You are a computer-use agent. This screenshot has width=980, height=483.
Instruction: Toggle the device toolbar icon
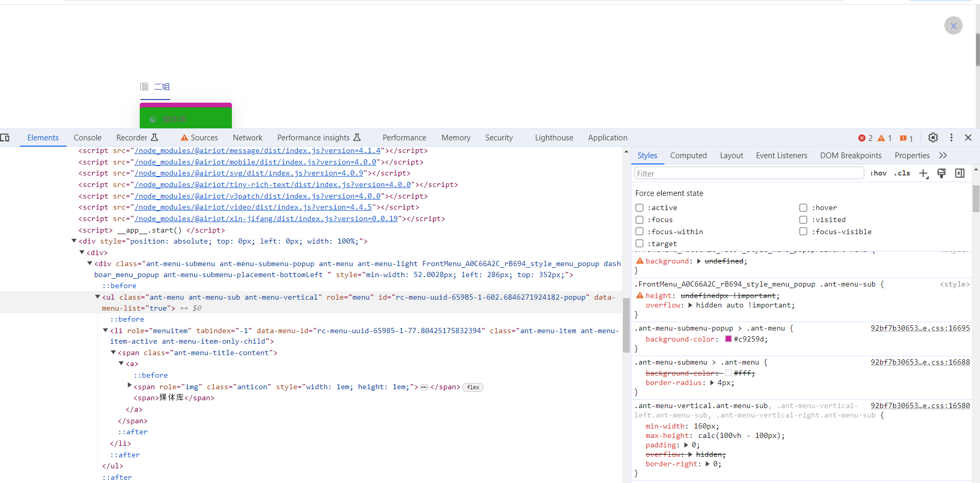point(5,138)
